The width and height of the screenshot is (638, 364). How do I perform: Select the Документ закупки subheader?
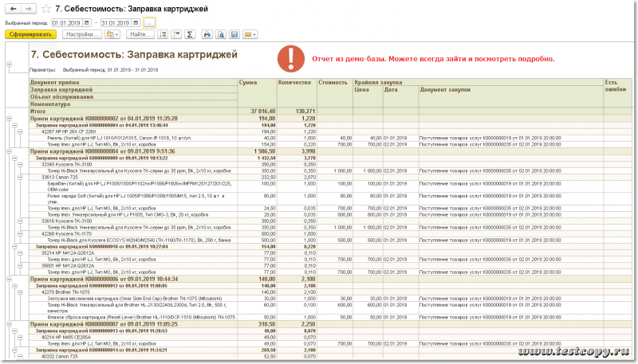[511, 96]
